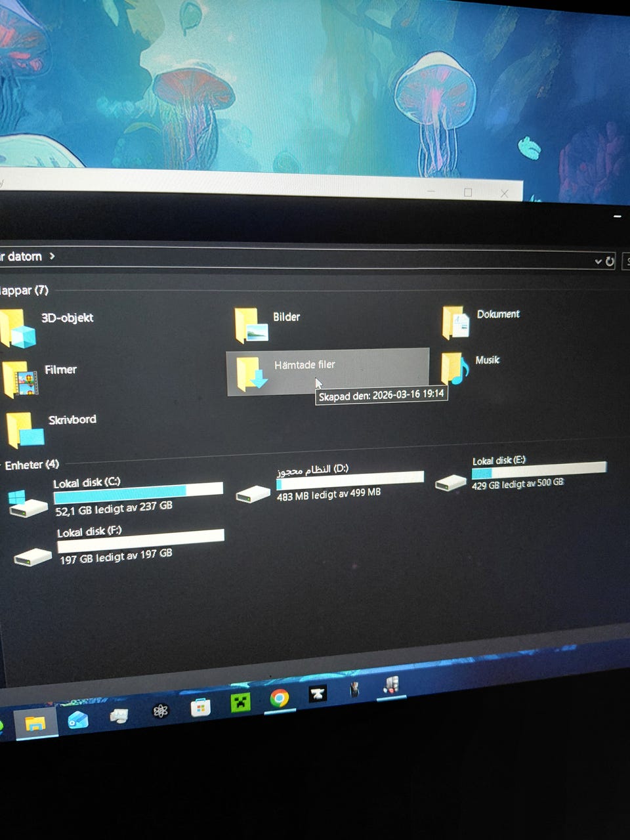Image resolution: width=630 pixels, height=840 pixels.
Task: Select the Filmer folder icon
Action: click(20, 379)
